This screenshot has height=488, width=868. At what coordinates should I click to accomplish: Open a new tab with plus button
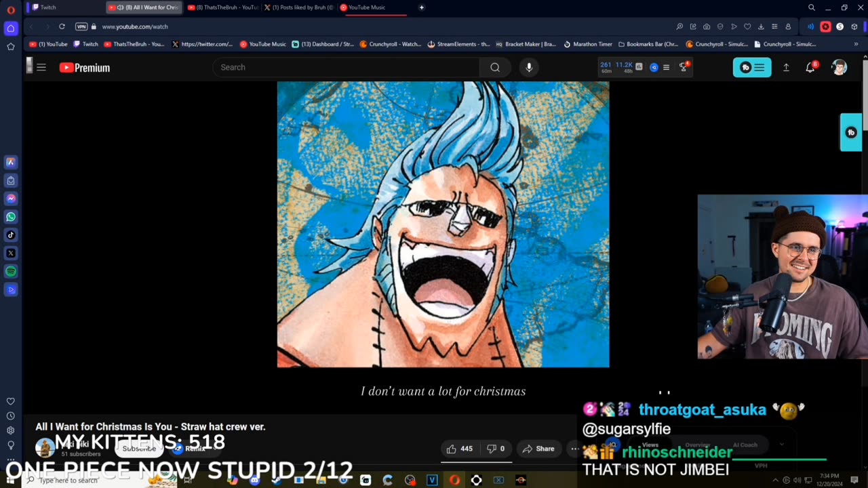421,7
